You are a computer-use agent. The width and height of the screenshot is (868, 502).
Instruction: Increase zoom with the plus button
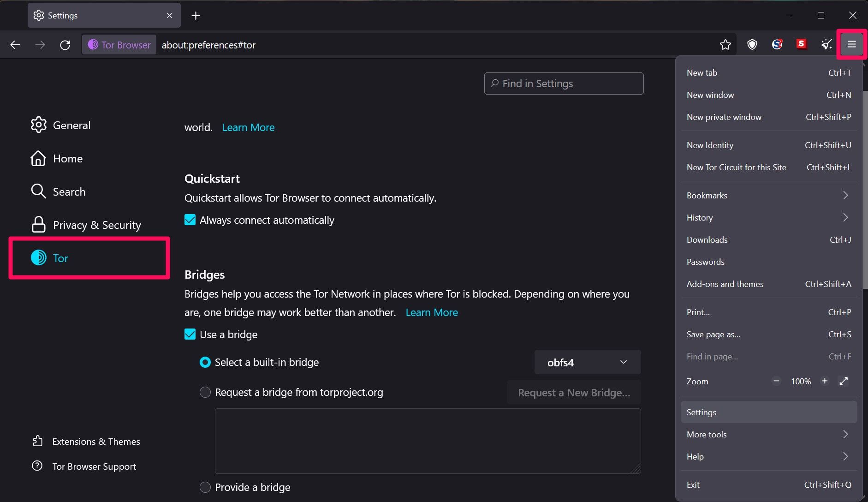pos(825,381)
